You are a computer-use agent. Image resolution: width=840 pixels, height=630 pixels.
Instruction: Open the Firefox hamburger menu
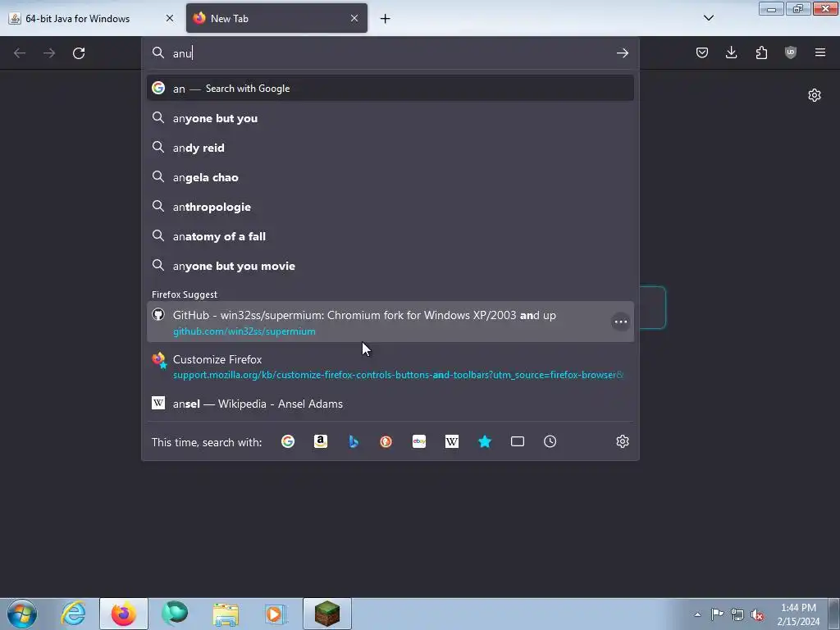coord(820,52)
